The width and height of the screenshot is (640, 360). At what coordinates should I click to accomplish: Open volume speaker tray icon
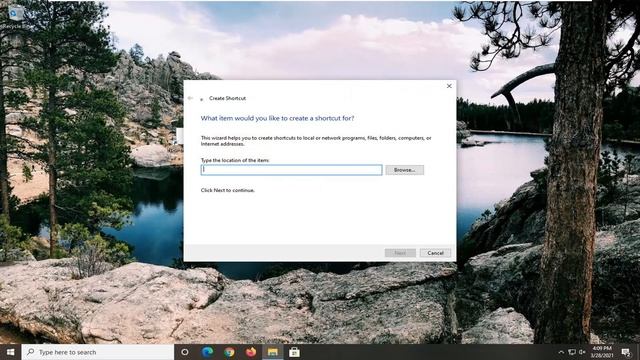tap(582, 352)
